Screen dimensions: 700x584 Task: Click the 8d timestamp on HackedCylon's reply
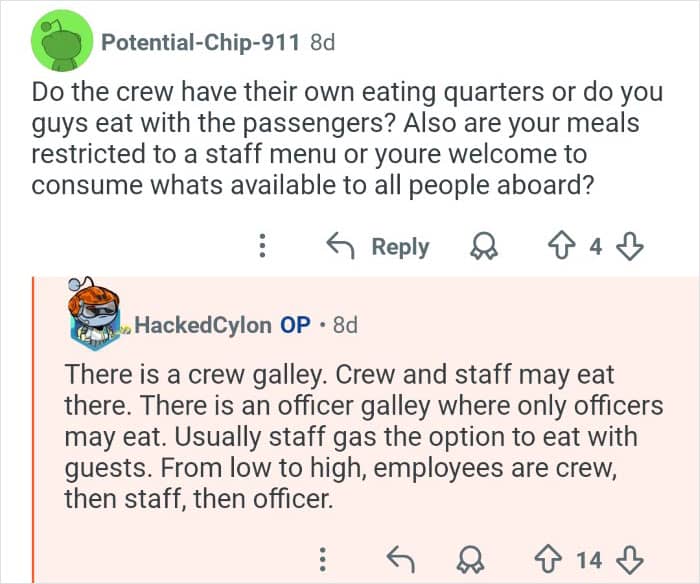click(344, 325)
